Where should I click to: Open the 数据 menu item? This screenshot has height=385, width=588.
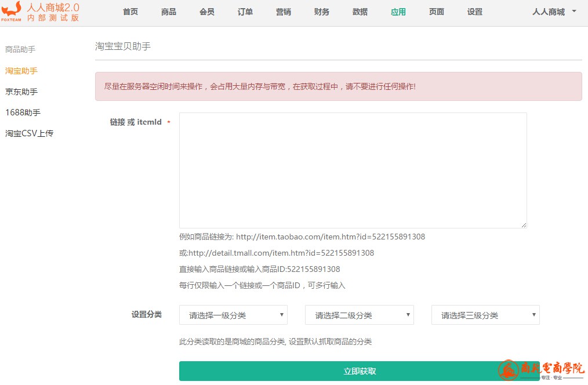point(360,12)
